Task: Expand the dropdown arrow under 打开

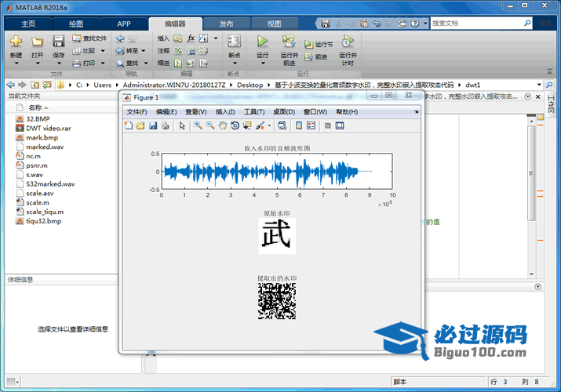Action: [x=37, y=64]
